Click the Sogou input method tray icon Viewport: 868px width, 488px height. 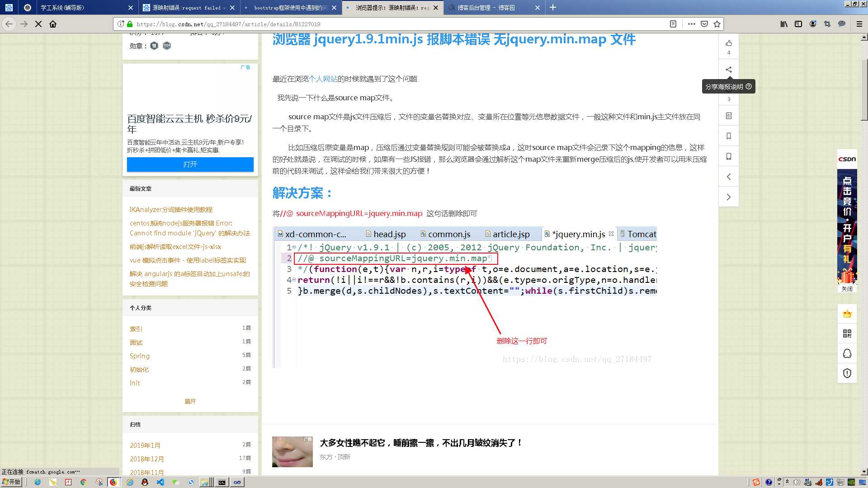(x=756, y=482)
